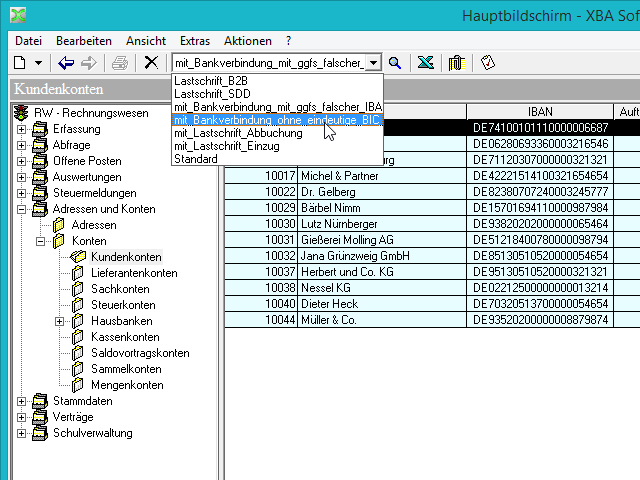Select Lieferantenkonten in the tree

tap(126, 272)
